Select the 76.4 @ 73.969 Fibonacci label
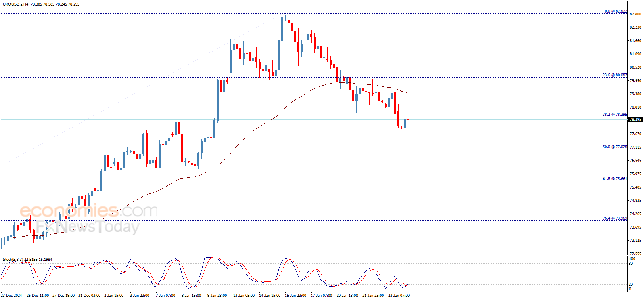The height and width of the screenshot is (300, 644). [x=615, y=218]
